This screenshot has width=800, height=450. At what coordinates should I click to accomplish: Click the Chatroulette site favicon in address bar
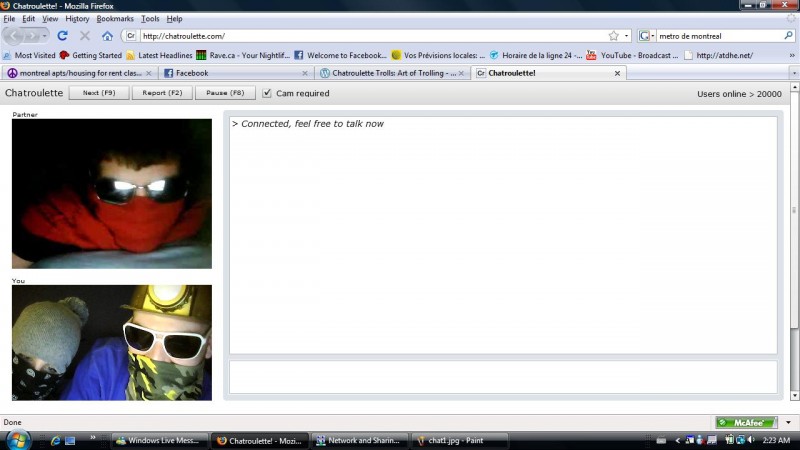point(131,36)
